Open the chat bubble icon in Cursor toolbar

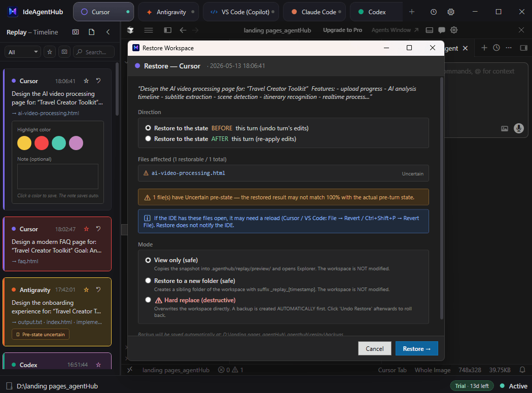441,30
